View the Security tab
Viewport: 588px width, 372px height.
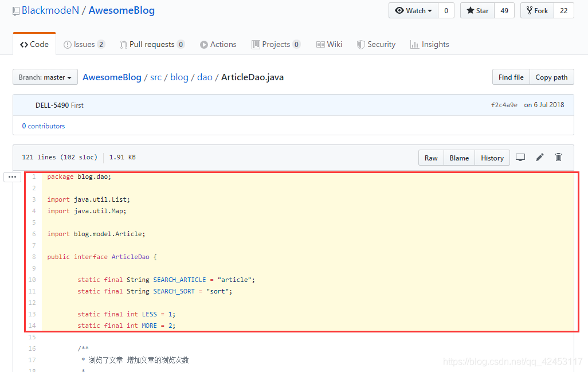point(376,45)
